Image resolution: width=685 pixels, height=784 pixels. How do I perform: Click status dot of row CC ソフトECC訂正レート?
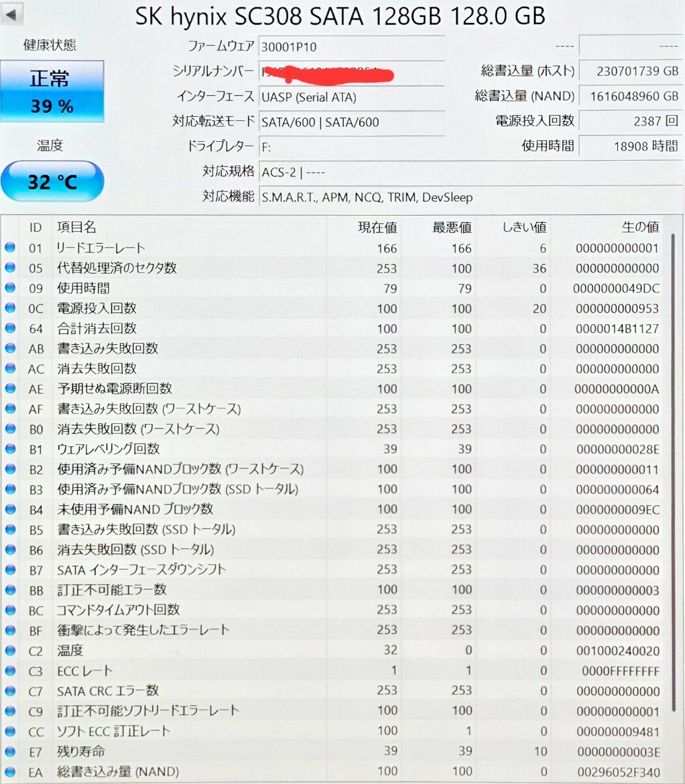[x=10, y=731]
